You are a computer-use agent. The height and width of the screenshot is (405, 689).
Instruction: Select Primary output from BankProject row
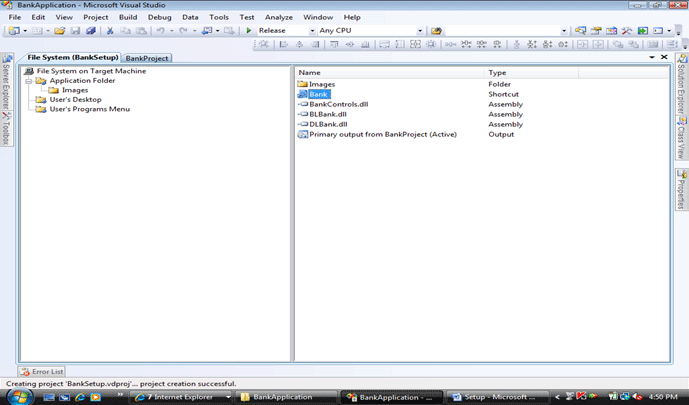(x=383, y=134)
